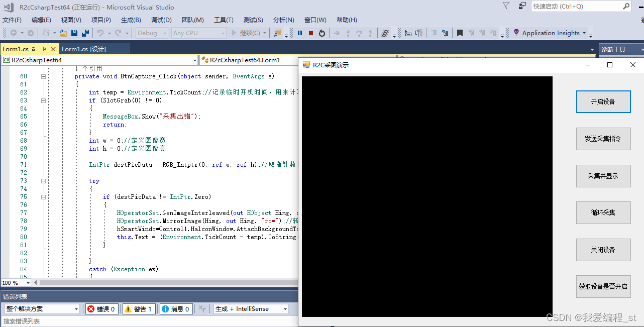Go to the previous bookmark icon
The height and width of the screenshot is (327, 644).
coord(471,33)
